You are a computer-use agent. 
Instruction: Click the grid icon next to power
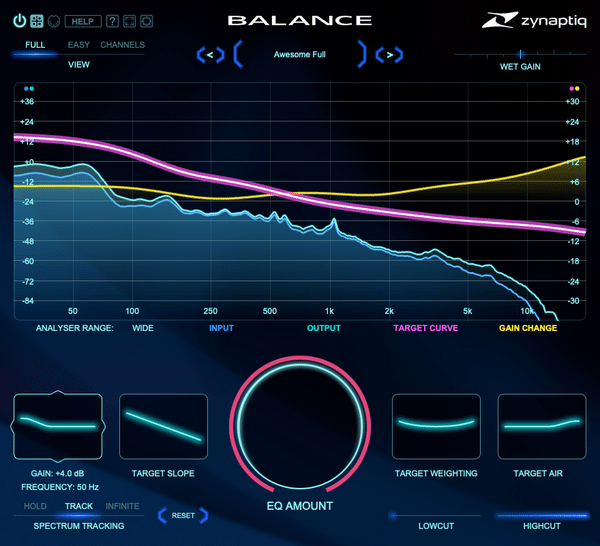click(x=35, y=20)
